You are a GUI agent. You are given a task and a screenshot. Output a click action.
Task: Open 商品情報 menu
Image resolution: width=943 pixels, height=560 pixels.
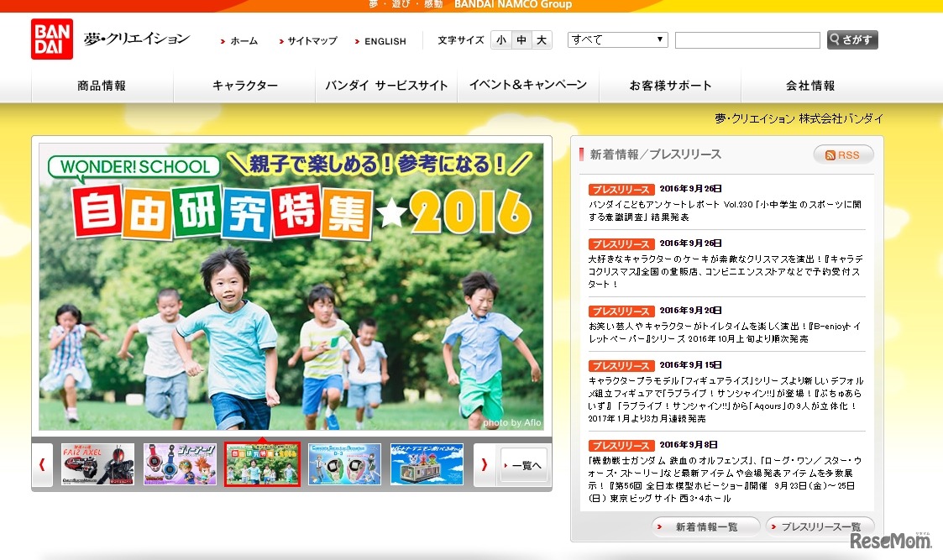tap(102, 86)
